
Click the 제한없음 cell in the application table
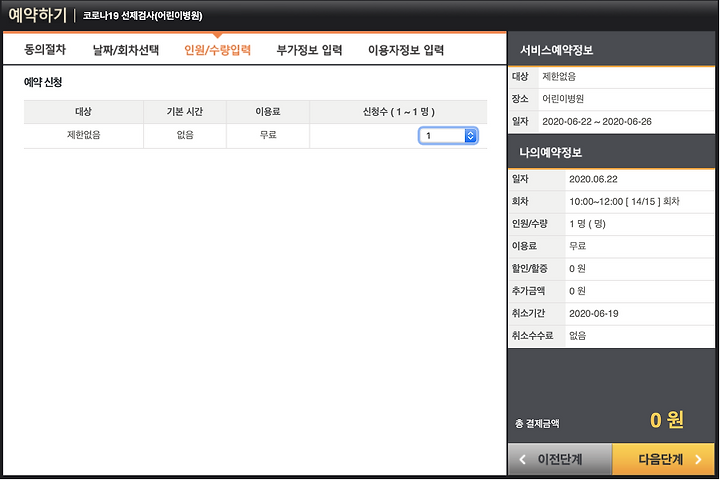point(84,135)
